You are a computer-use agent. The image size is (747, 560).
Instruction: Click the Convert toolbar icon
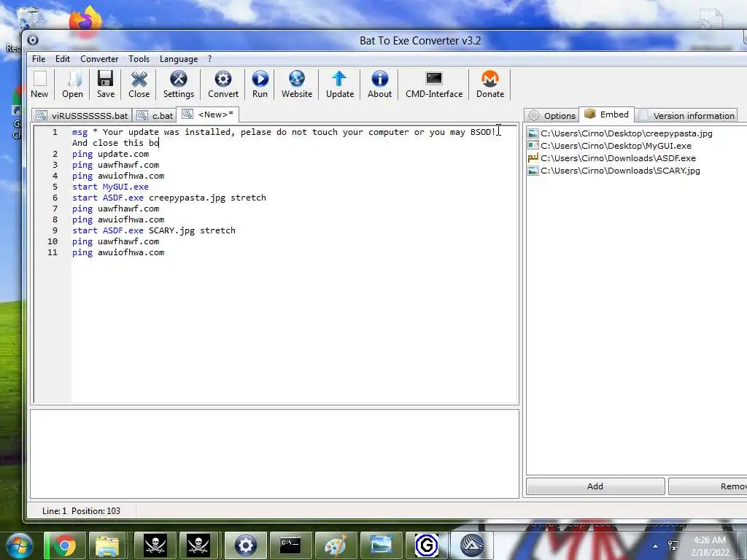click(223, 85)
